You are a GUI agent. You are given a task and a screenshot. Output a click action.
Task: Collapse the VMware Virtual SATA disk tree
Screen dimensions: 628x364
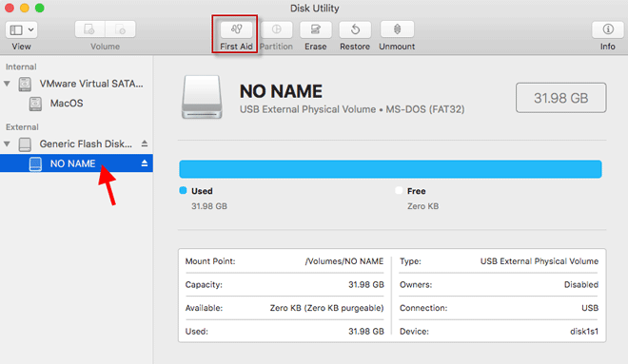7,84
